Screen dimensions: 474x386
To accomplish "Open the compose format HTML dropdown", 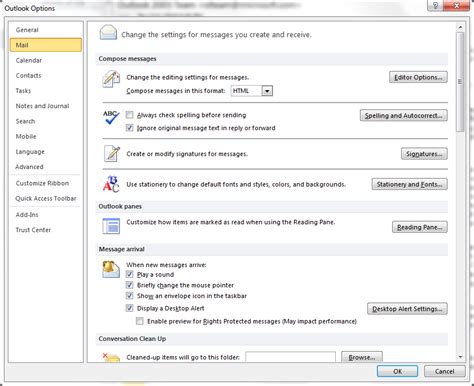I will point(267,91).
